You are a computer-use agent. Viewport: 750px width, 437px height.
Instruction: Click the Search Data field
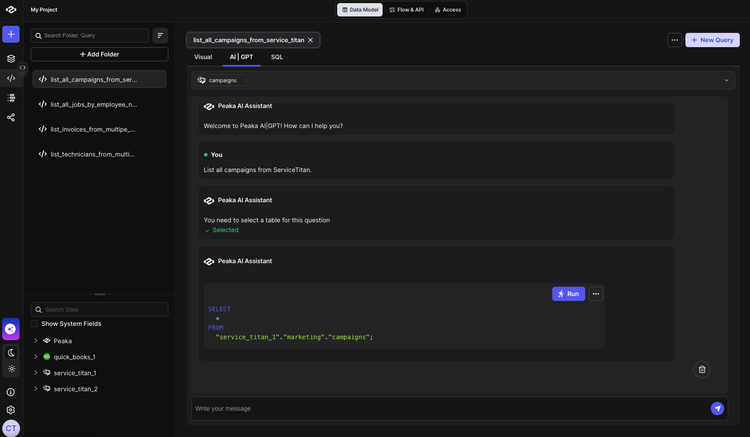(x=99, y=309)
